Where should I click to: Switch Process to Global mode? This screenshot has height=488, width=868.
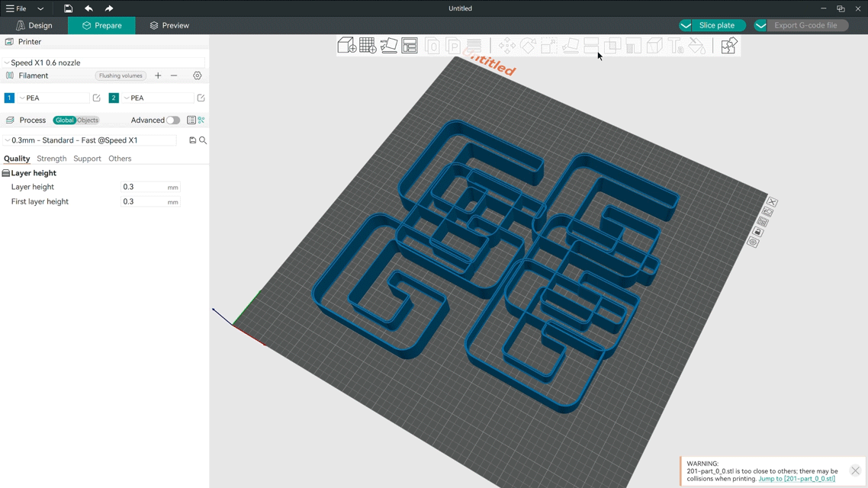64,120
